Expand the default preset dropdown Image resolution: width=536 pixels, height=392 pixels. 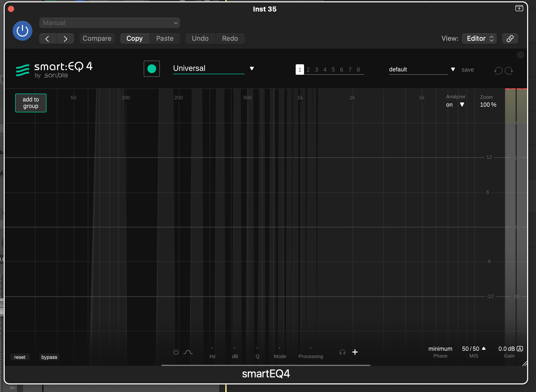tap(453, 70)
